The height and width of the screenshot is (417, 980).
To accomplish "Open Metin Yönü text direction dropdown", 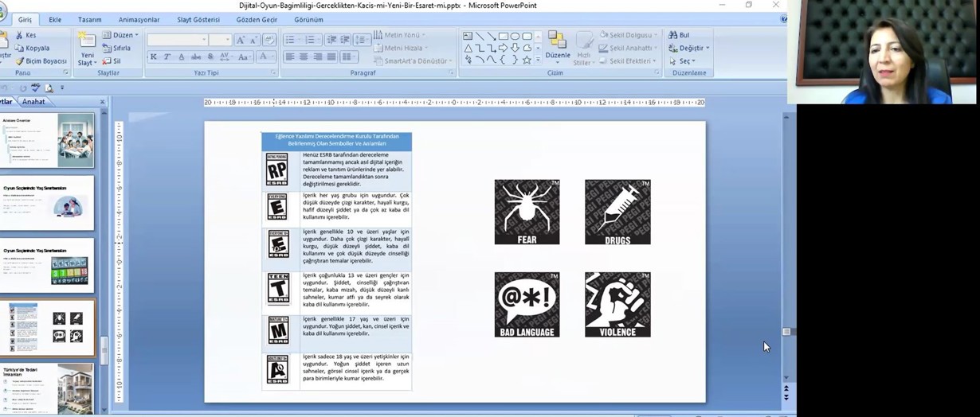I will (399, 35).
